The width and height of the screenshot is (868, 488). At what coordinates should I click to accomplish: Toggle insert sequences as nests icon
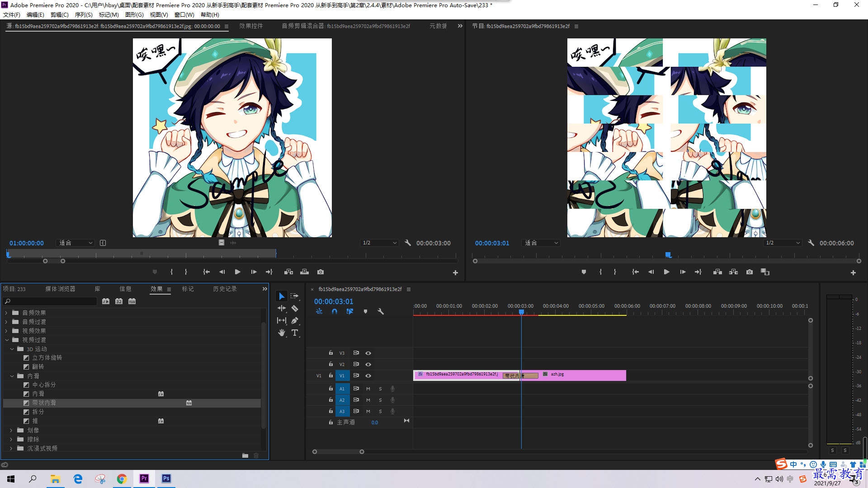(x=319, y=311)
